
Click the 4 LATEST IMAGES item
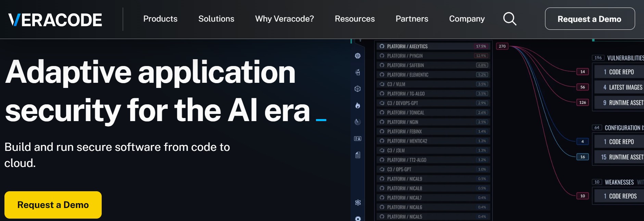point(619,87)
